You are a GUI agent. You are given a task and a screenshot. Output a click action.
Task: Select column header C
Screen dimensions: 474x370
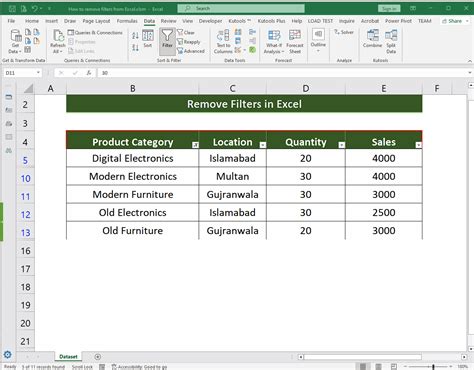[232, 88]
